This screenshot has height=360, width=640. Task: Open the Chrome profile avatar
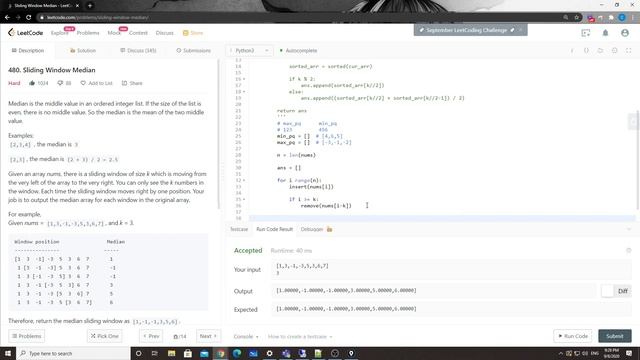tap(622, 18)
